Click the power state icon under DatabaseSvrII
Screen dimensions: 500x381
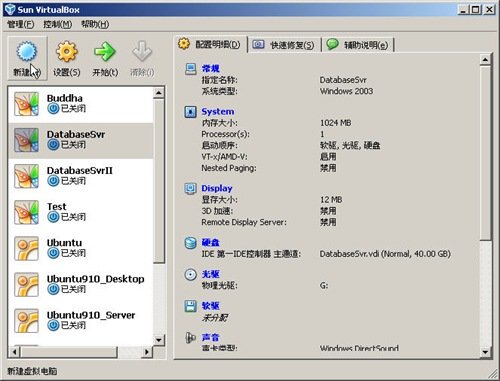pos(53,181)
